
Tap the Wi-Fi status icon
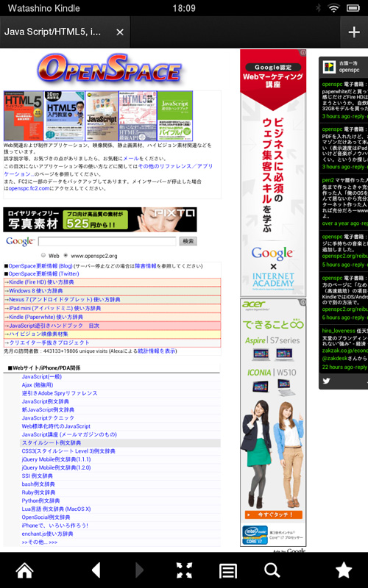(x=333, y=8)
